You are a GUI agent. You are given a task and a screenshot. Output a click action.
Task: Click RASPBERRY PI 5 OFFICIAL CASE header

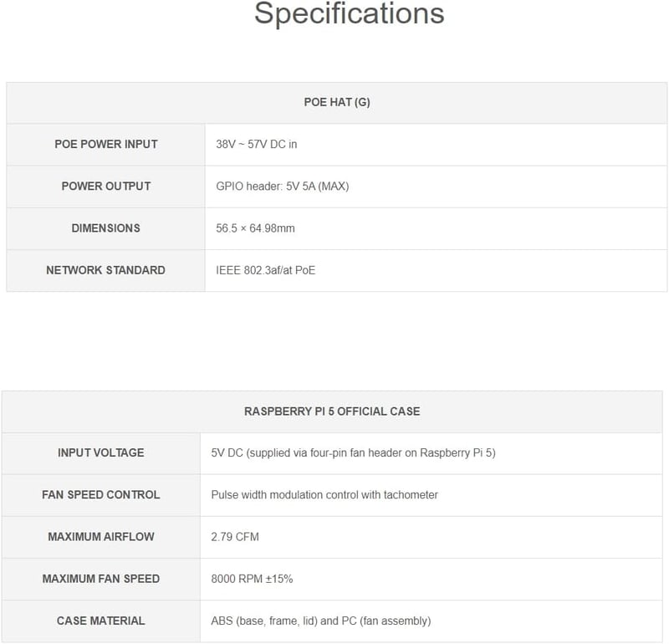point(332,411)
